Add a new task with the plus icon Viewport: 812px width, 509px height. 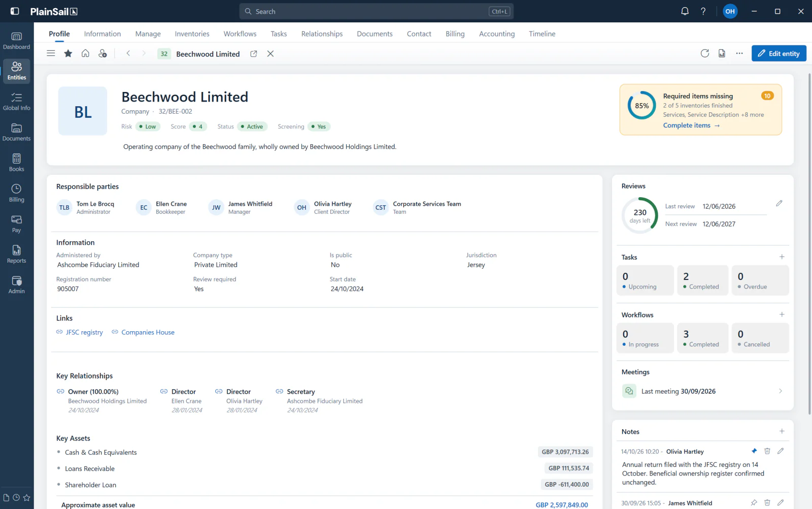click(782, 257)
